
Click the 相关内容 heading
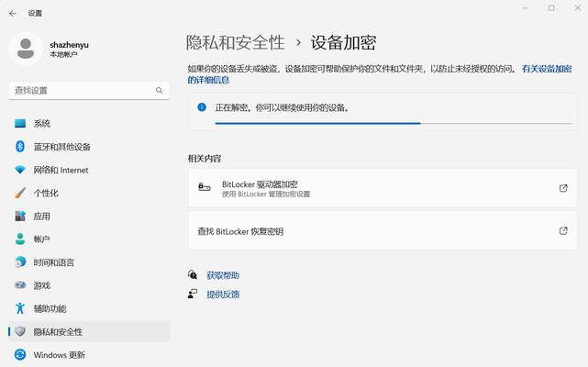[x=205, y=159]
